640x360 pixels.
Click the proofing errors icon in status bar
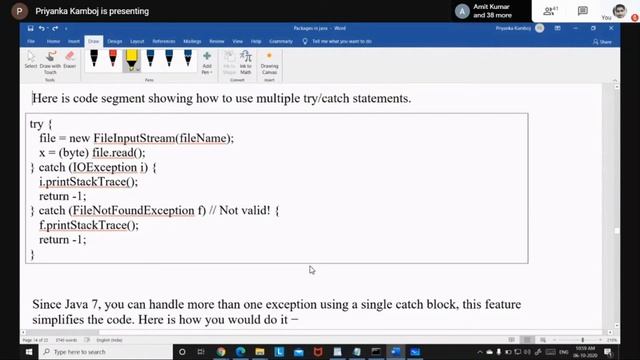tap(87, 340)
